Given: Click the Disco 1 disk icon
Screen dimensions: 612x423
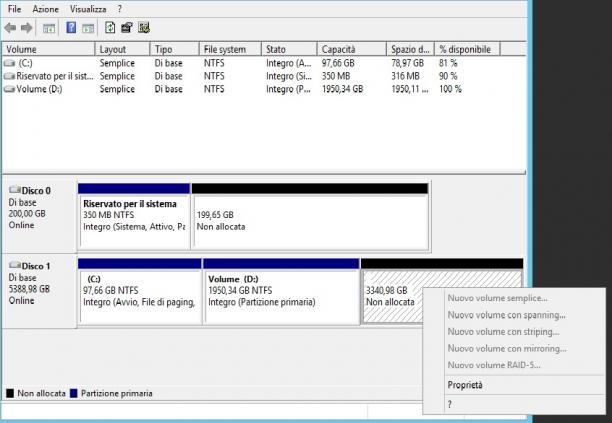Looking at the screenshot, I should click(14, 265).
